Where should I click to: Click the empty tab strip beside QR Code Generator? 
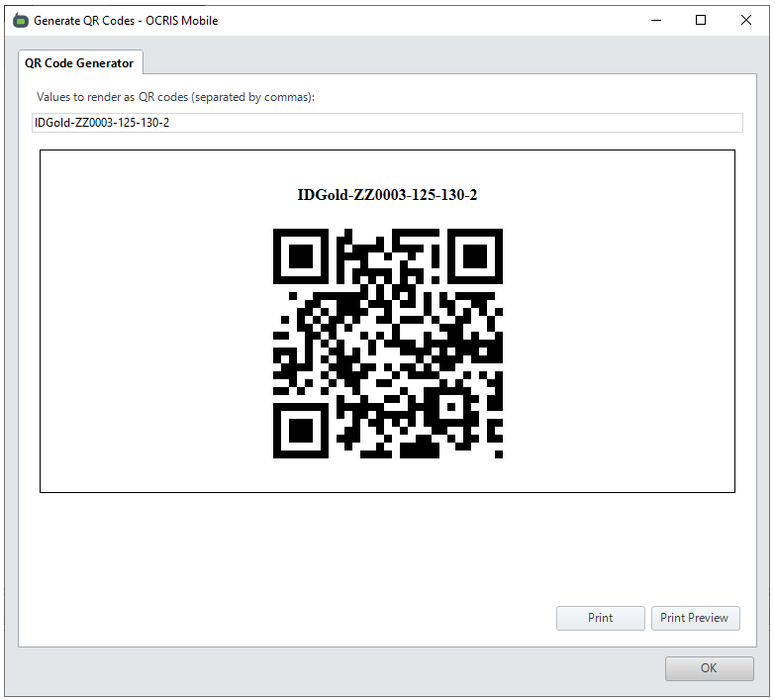coord(445,61)
